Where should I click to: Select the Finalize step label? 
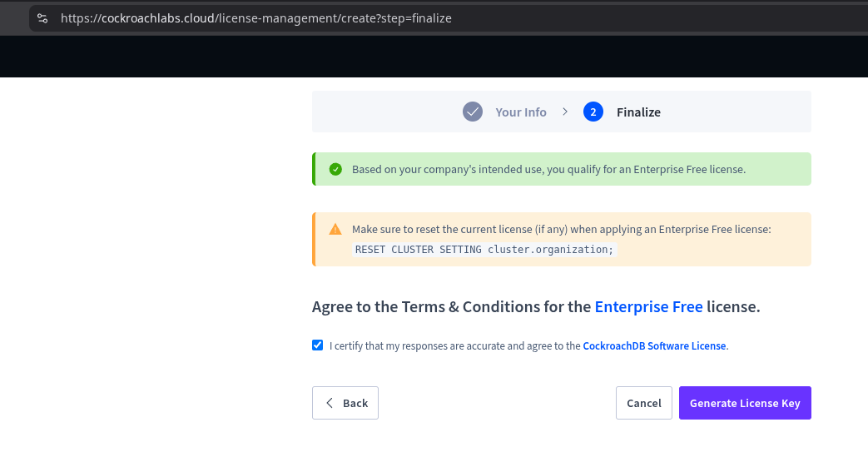point(638,112)
